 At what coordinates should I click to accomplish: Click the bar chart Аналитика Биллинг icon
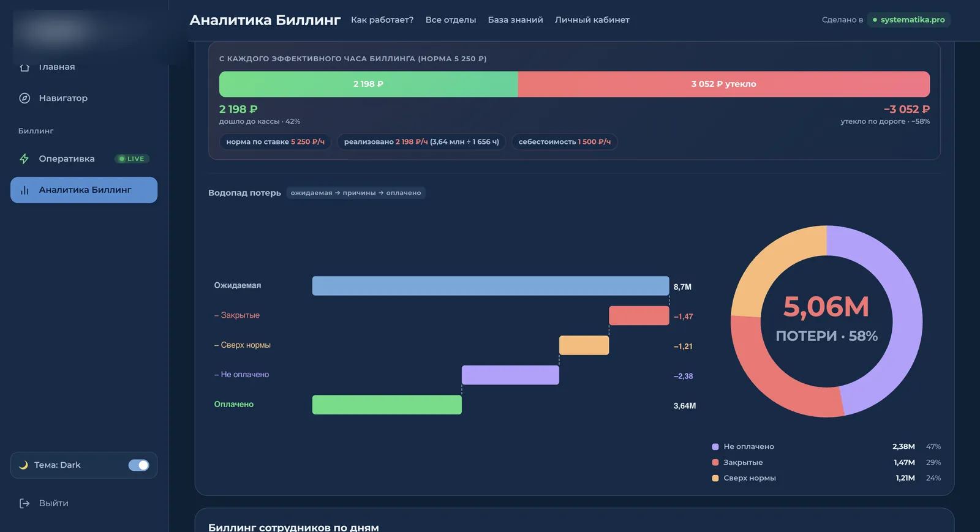(x=24, y=190)
